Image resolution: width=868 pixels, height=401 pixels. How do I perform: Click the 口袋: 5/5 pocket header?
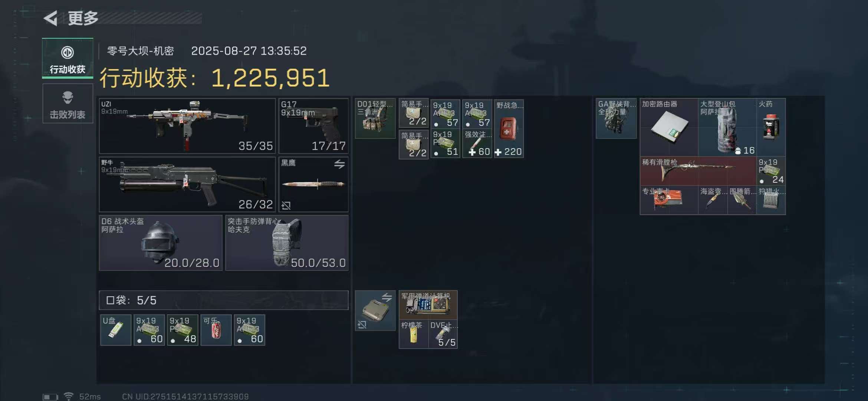(224, 300)
